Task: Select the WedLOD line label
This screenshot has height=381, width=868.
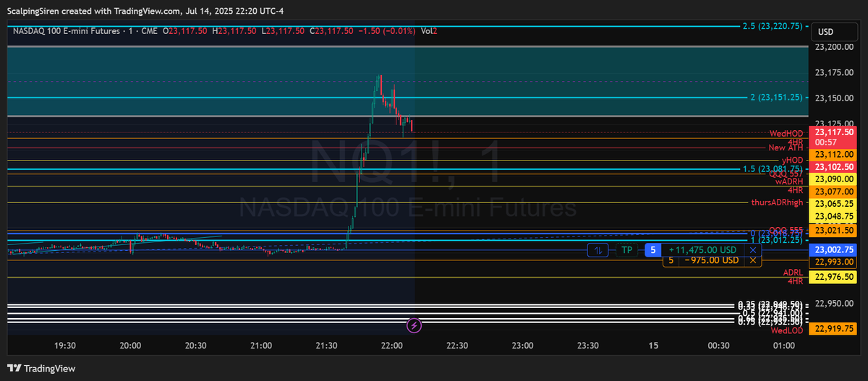Action: [787, 330]
